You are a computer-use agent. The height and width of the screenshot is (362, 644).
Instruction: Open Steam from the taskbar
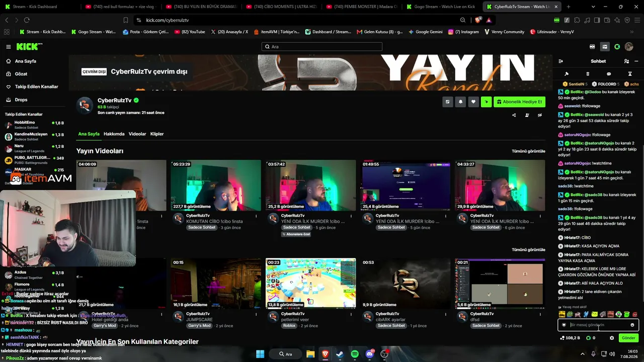coord(339,354)
